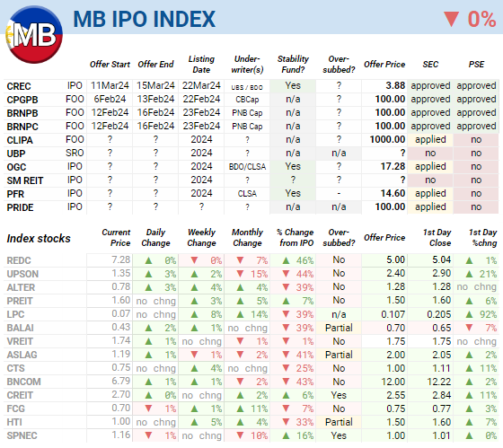Click CREC listing date 22Mar24
503x448 pixels.
pyautogui.click(x=201, y=85)
